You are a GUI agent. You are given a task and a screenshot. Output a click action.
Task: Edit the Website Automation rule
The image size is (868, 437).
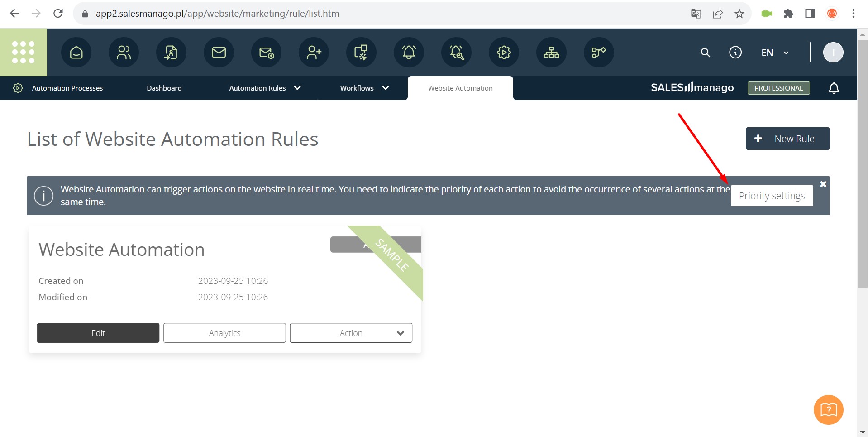click(98, 333)
